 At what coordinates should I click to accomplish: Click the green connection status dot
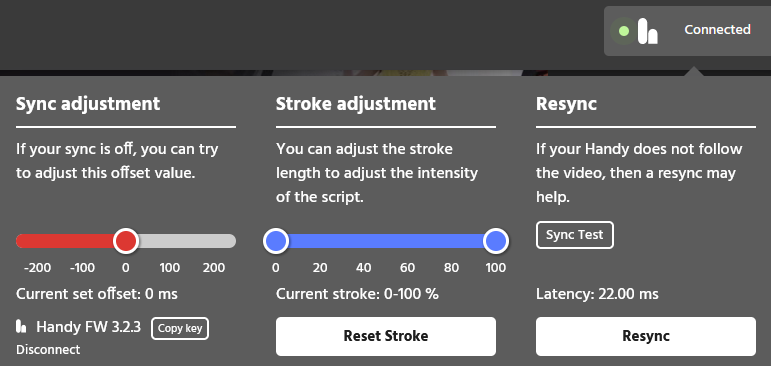coord(624,31)
